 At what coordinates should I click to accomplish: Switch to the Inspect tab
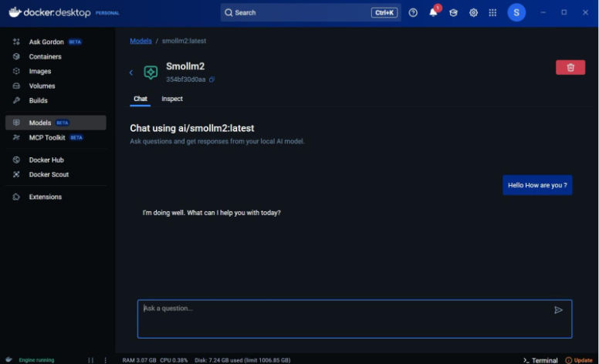click(x=172, y=99)
